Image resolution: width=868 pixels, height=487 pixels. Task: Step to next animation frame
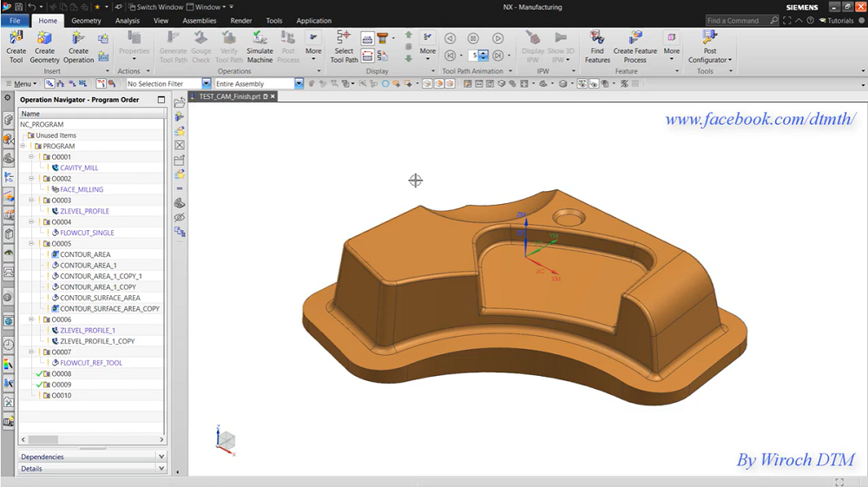pos(497,56)
